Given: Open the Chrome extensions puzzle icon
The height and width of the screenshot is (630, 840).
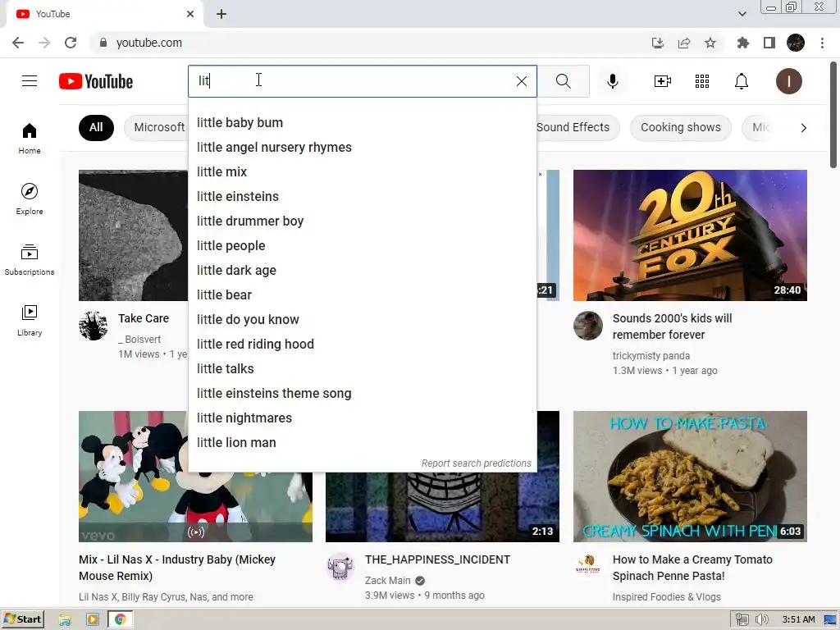Looking at the screenshot, I should 742,43.
